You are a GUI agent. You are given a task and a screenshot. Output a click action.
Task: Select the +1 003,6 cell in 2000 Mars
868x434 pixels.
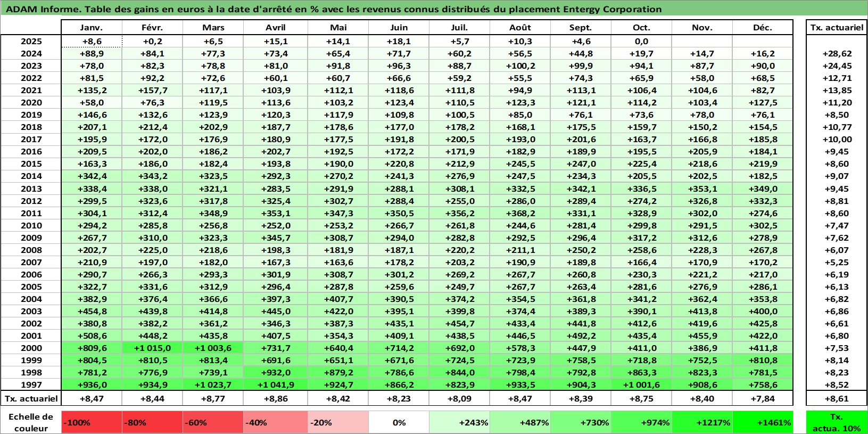pyautogui.click(x=213, y=348)
